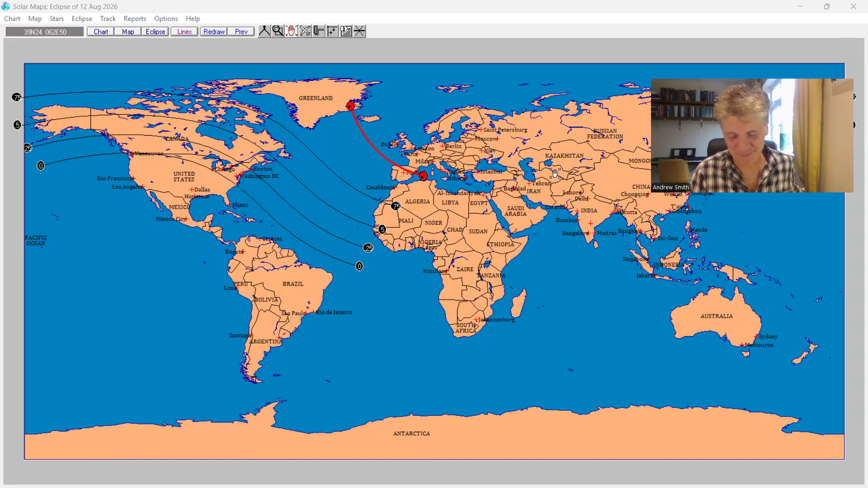Click the 5 contour marker near Mali
The width and height of the screenshot is (868, 488).
(x=382, y=230)
